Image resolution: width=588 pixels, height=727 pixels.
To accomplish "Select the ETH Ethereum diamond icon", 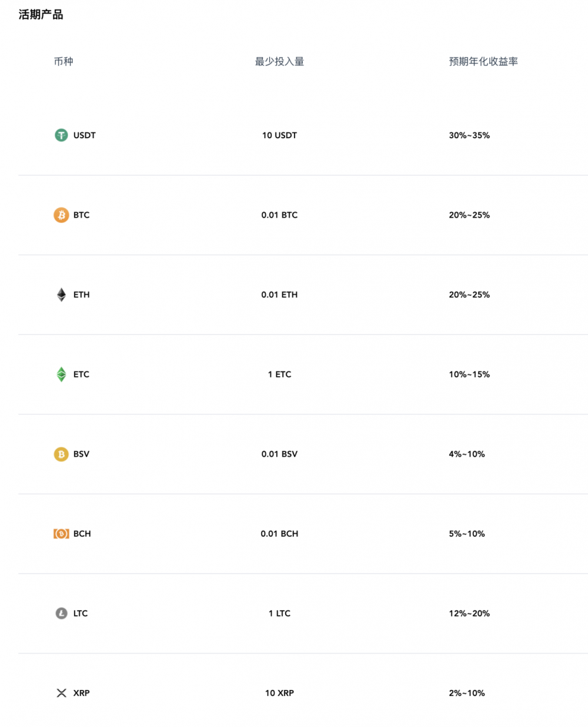I will [x=61, y=294].
